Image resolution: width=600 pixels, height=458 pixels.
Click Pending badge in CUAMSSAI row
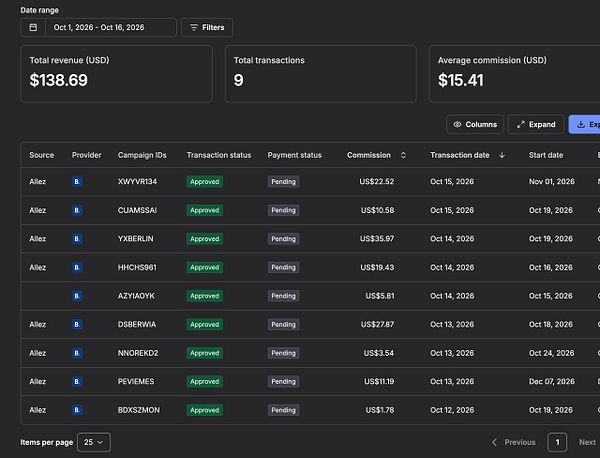click(x=284, y=210)
